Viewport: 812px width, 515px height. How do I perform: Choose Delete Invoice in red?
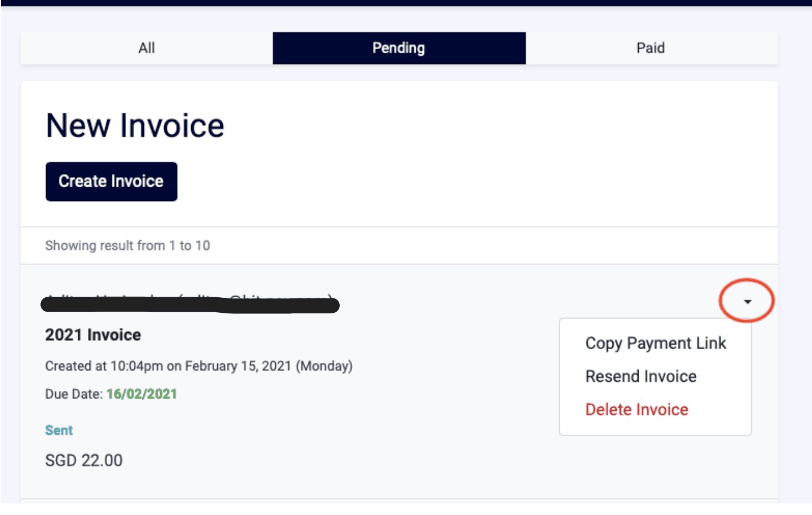pos(637,410)
